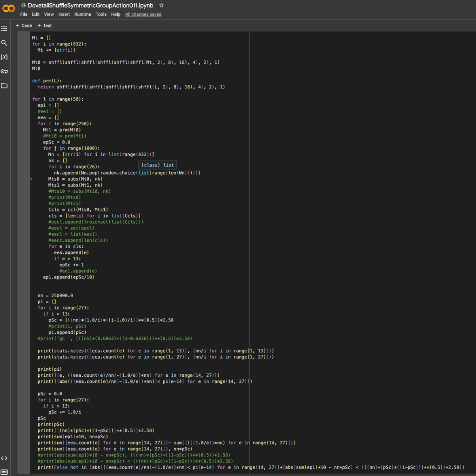Add a new text cell
The width and height of the screenshot is (476, 476).
[x=45, y=26]
